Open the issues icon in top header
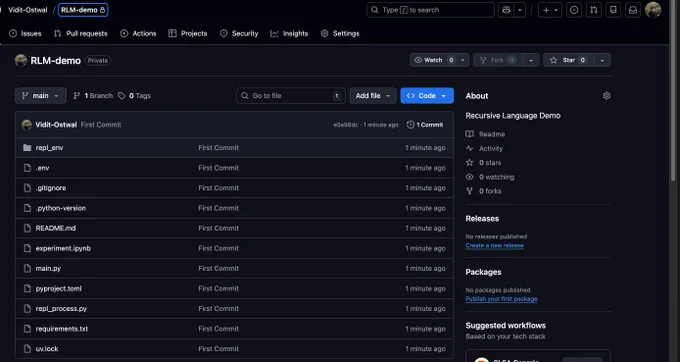680x362 pixels. click(574, 10)
